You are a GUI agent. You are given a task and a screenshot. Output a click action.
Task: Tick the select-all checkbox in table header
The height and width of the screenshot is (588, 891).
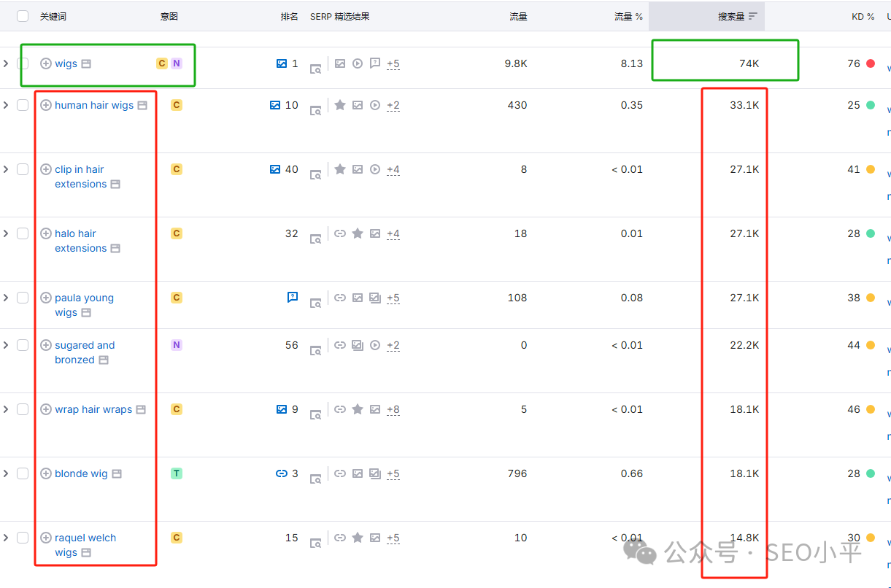[23, 16]
